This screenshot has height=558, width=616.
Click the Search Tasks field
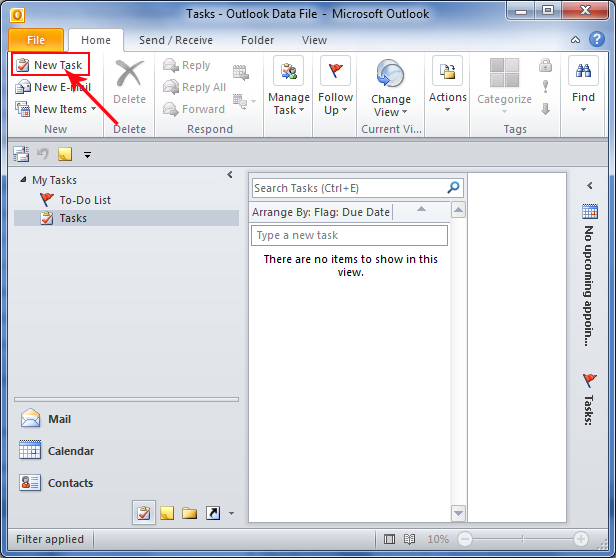[348, 188]
